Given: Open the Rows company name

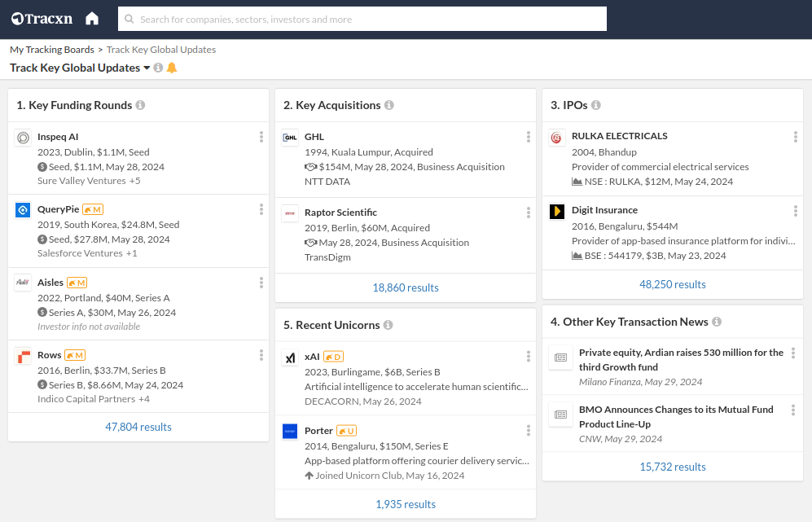Looking at the screenshot, I should (49, 355).
